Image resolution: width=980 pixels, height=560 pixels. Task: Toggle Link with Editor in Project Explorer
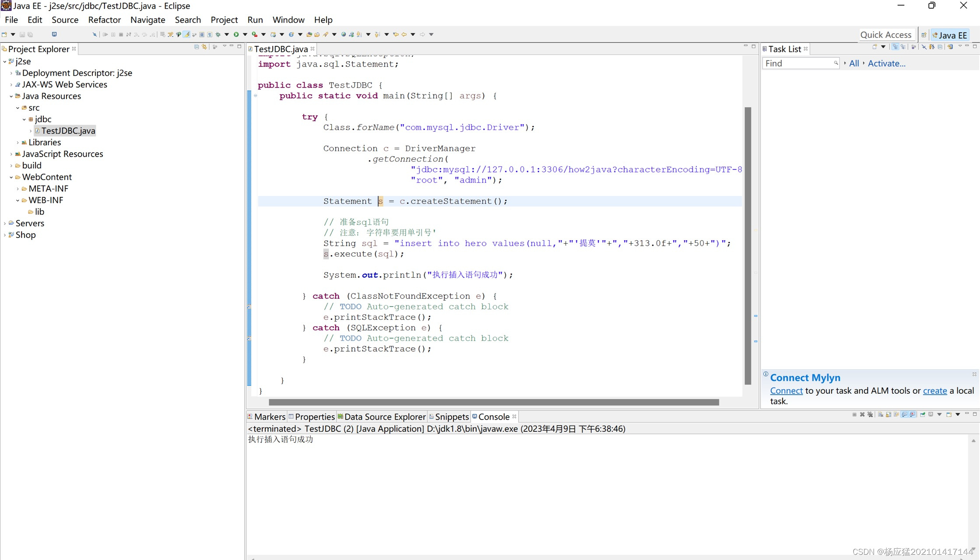pos(204,47)
